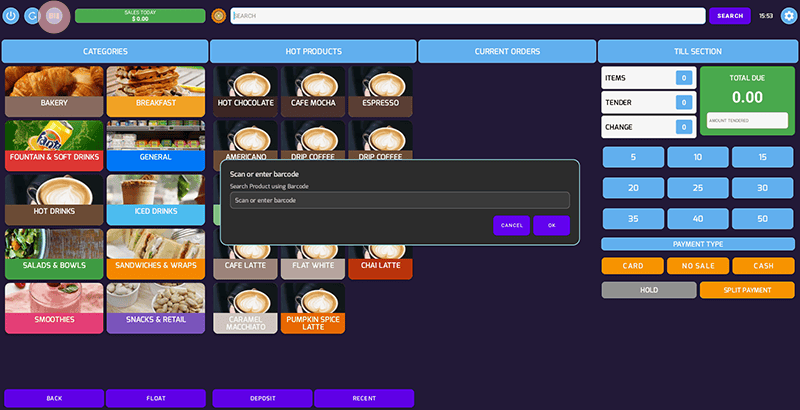The image size is (800, 410).
Task: Click the Current Orders header
Action: click(x=507, y=52)
